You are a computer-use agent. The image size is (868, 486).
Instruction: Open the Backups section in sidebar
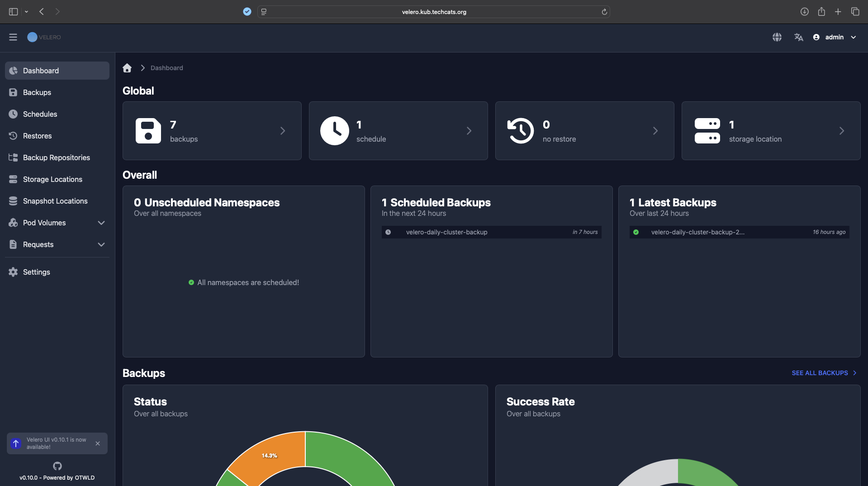click(37, 92)
